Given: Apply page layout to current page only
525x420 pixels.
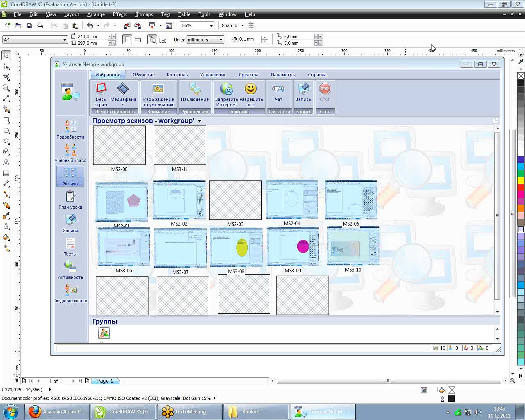Looking at the screenshot, I should pyautogui.click(x=163, y=40).
